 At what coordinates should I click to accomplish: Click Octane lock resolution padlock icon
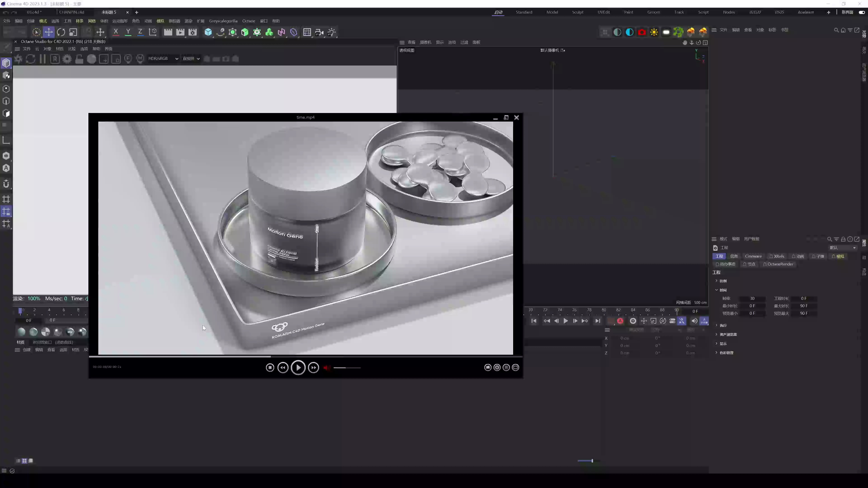(79, 59)
